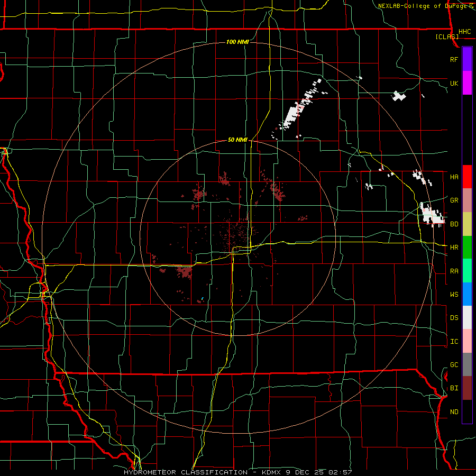
Task: Click the HYDROMETEOR CLASSIFICATION caption text
Action: tap(186, 472)
